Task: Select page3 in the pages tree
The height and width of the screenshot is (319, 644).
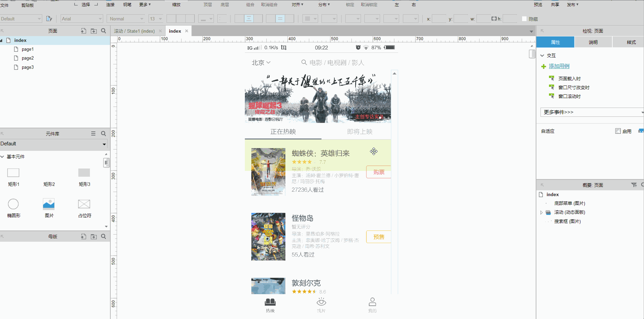Action: pos(28,67)
